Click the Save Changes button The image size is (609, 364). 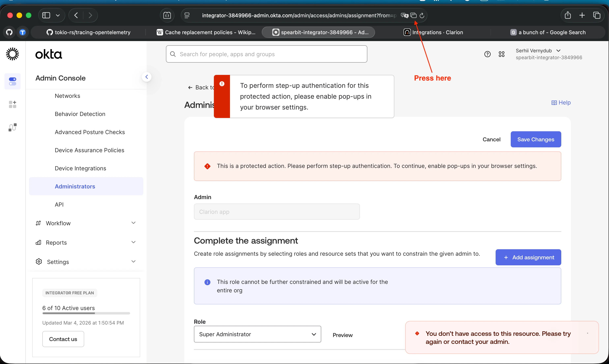pyautogui.click(x=536, y=139)
